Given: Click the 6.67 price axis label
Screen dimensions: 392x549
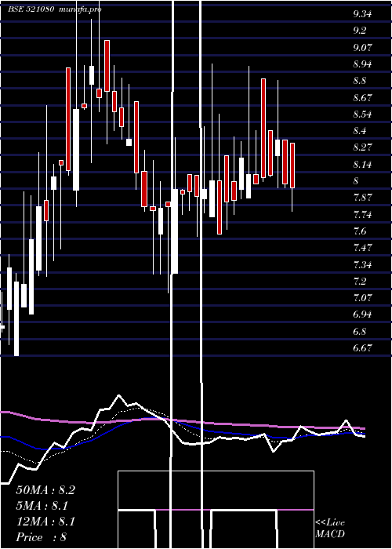Looking at the screenshot, I should (x=362, y=347).
